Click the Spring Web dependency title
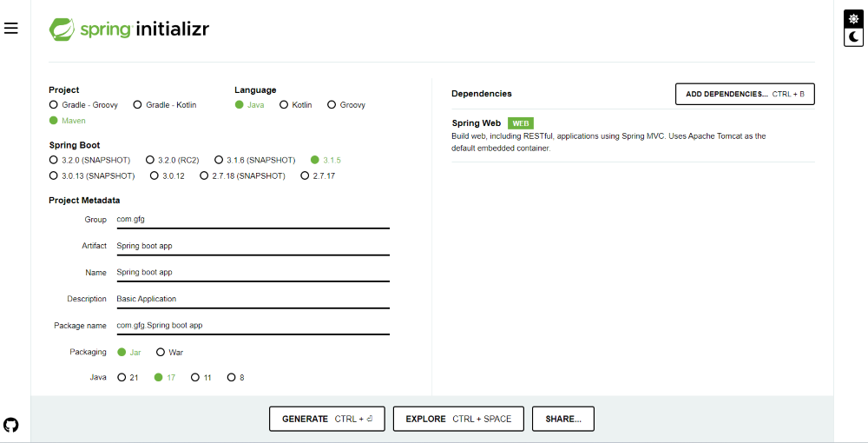Viewport: 868px width, 443px height. click(x=476, y=123)
